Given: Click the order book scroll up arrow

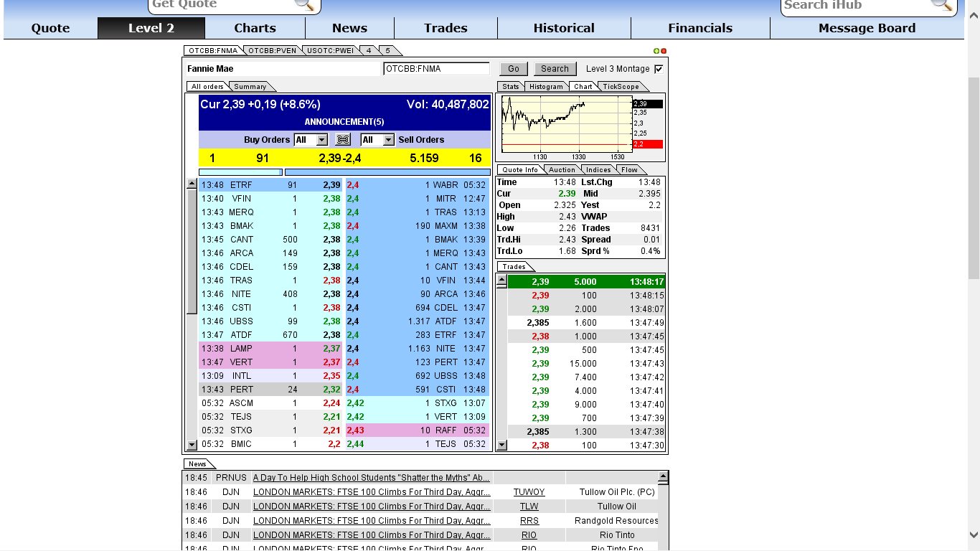Looking at the screenshot, I should tap(192, 184).
